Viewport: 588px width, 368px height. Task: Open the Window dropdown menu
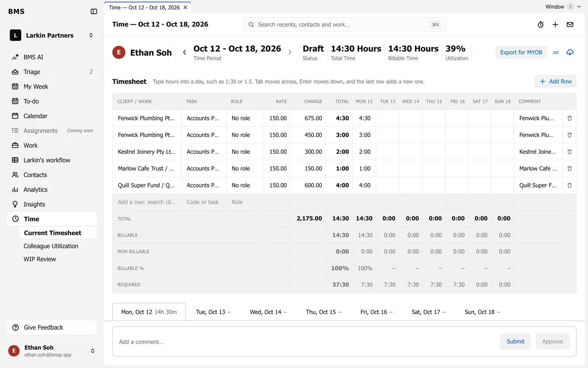[x=563, y=7]
